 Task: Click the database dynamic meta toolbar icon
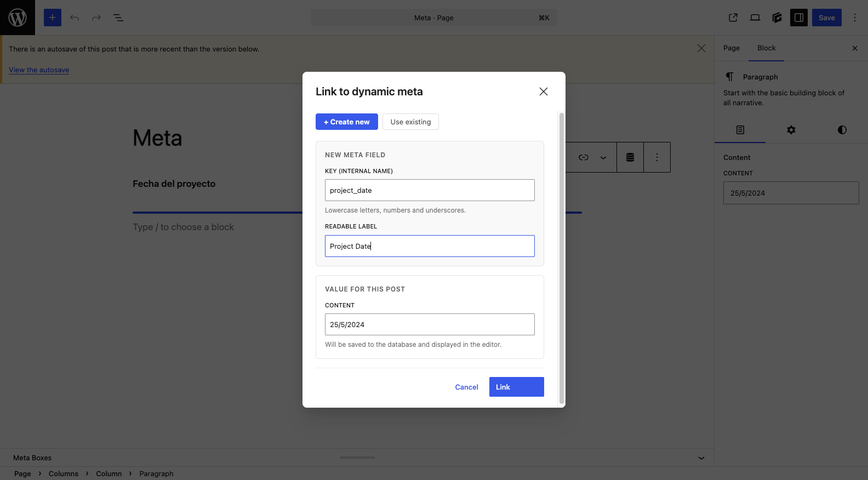(630, 157)
